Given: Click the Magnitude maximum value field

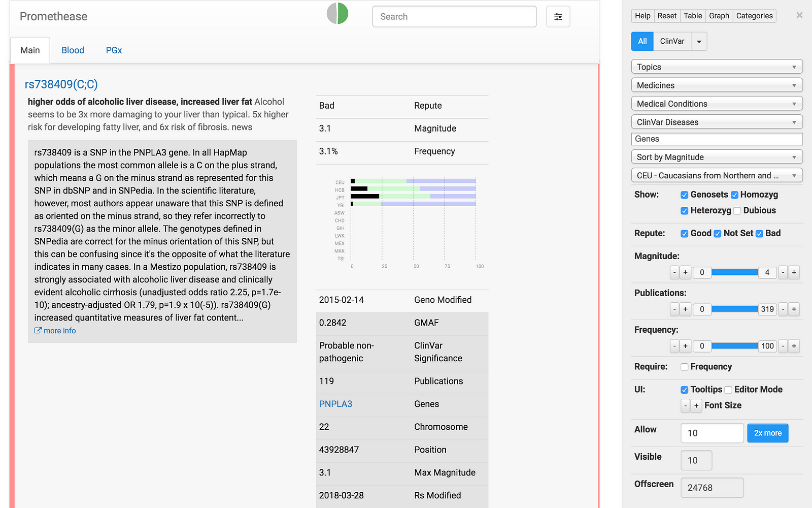Looking at the screenshot, I should (767, 272).
